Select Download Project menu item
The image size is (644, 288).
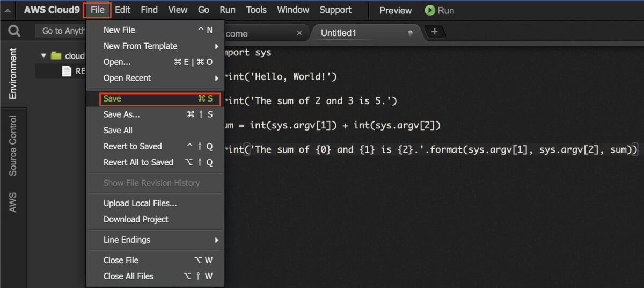(136, 219)
